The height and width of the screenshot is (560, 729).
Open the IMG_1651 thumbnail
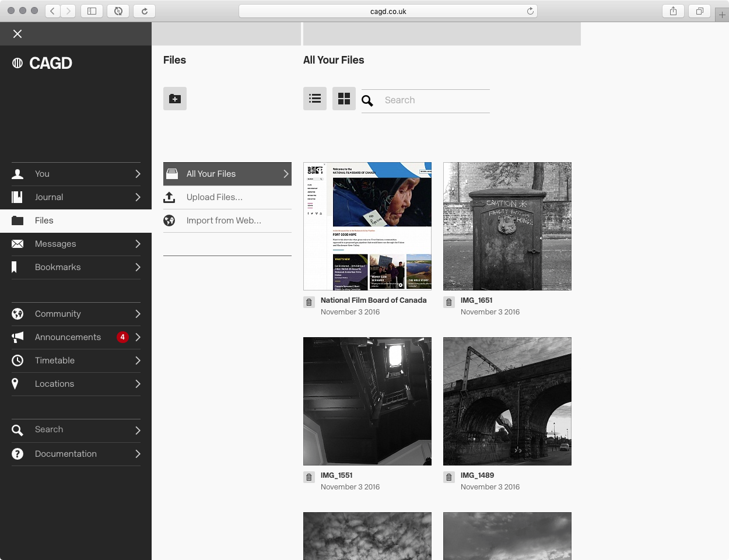pos(507,226)
